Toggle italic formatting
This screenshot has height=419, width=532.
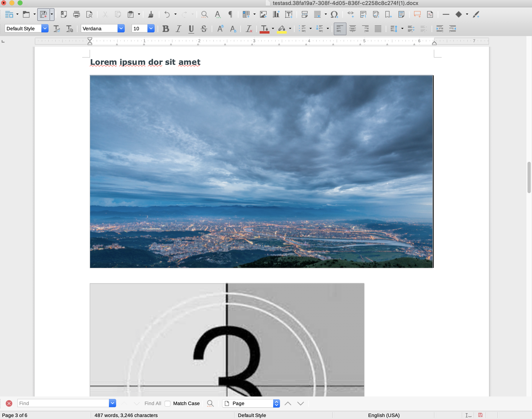179,29
